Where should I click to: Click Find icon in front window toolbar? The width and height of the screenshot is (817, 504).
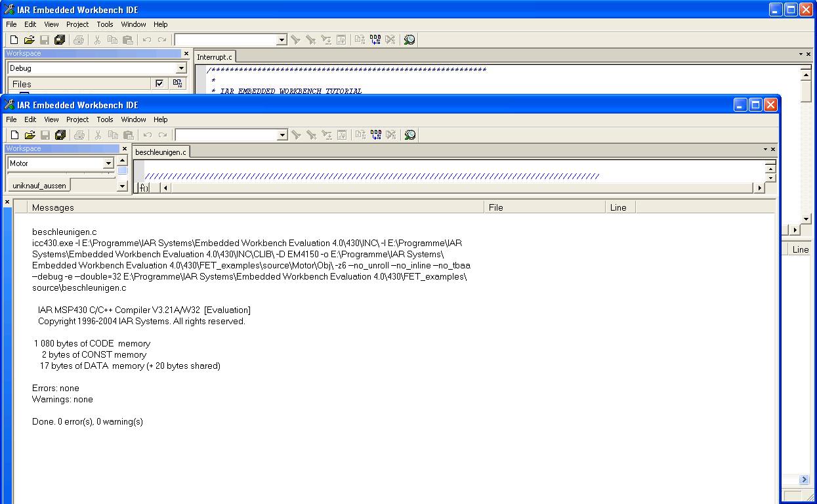click(x=311, y=135)
